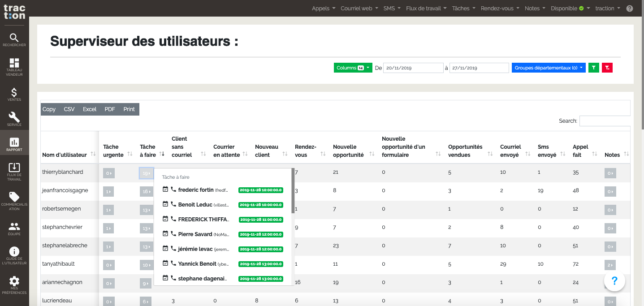Go to Ventes section in sidebar

pyautogui.click(x=14, y=94)
